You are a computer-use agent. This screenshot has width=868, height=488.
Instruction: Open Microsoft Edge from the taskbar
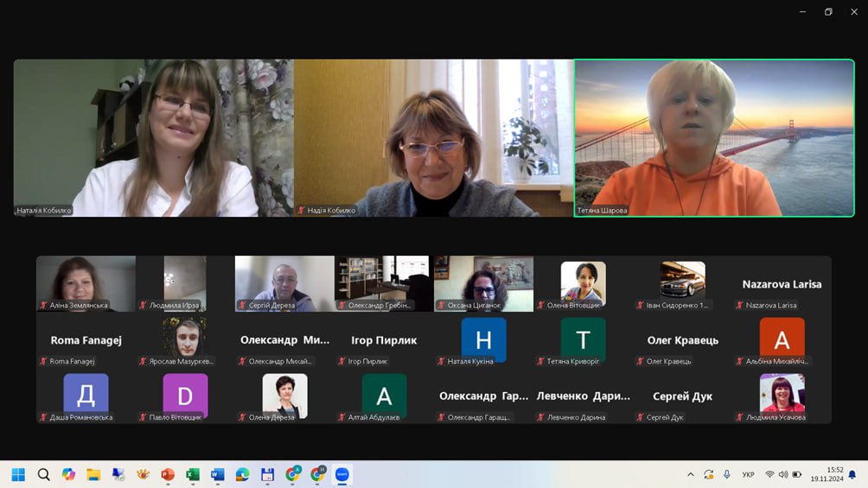tap(242, 475)
